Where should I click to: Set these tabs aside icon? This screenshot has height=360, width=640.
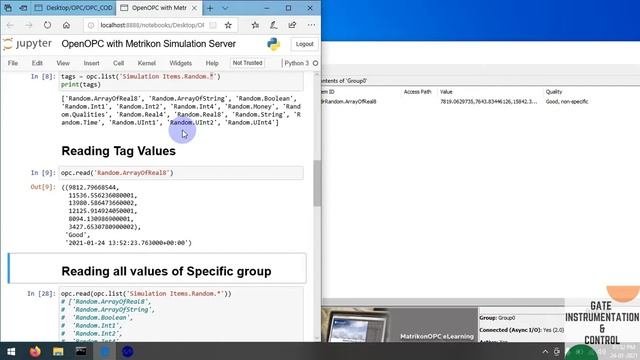pos(23,8)
